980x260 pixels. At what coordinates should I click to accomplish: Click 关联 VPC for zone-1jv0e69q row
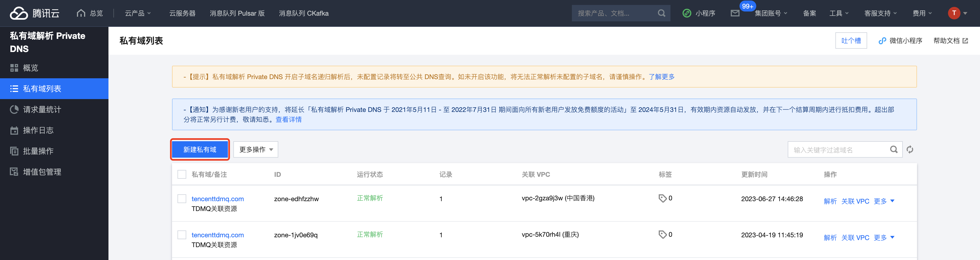855,238
